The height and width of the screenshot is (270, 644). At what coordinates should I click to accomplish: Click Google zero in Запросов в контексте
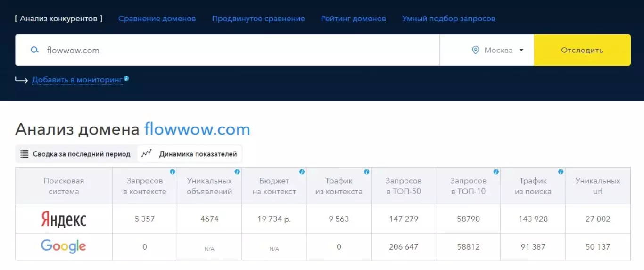(145, 246)
